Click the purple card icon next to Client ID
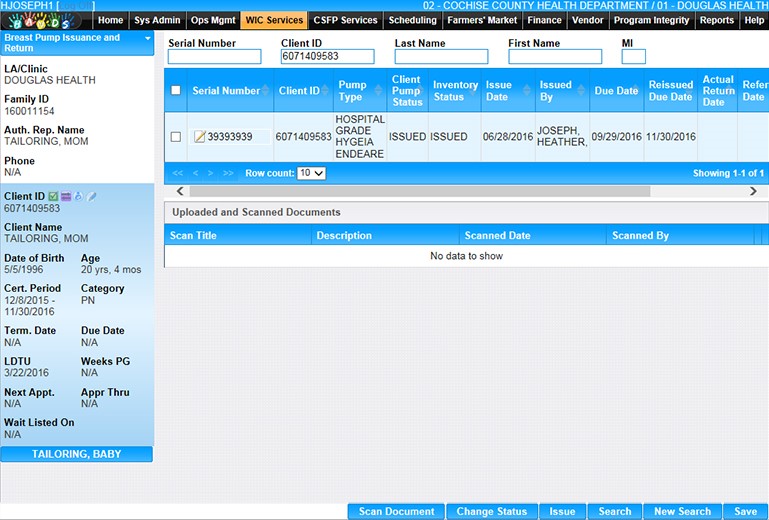Viewport: 769px width, 520px height. coord(66,197)
